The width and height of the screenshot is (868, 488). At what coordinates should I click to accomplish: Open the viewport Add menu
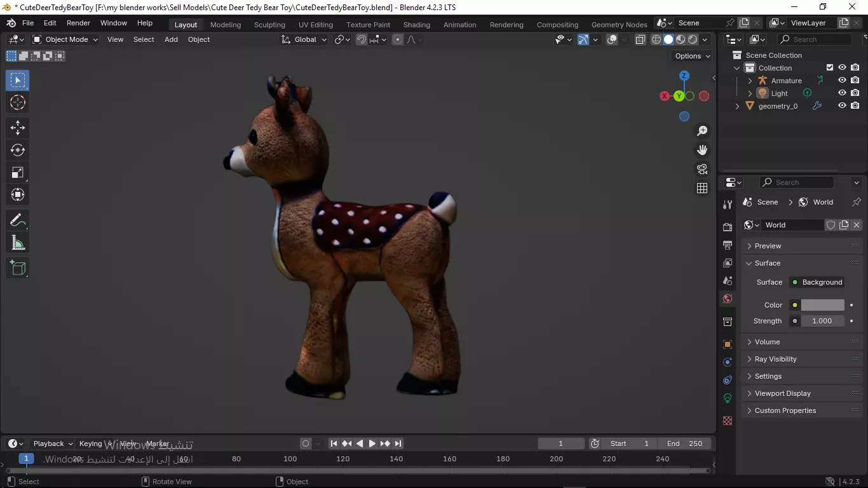pyautogui.click(x=171, y=39)
